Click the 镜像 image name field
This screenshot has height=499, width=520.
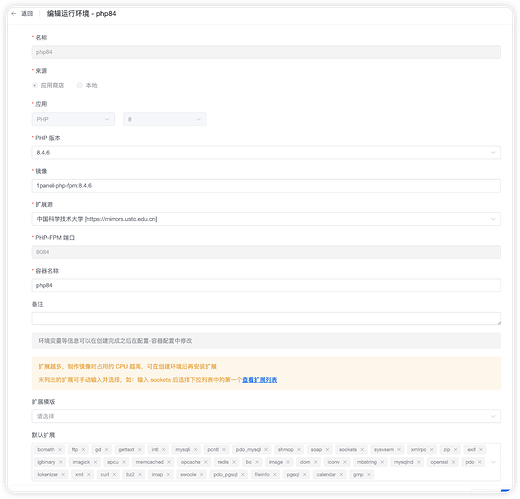coord(266,186)
